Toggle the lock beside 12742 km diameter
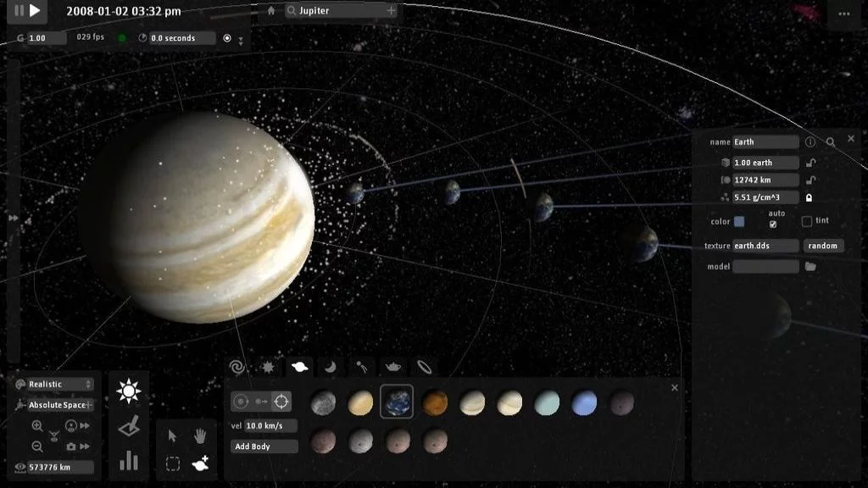 click(810, 180)
